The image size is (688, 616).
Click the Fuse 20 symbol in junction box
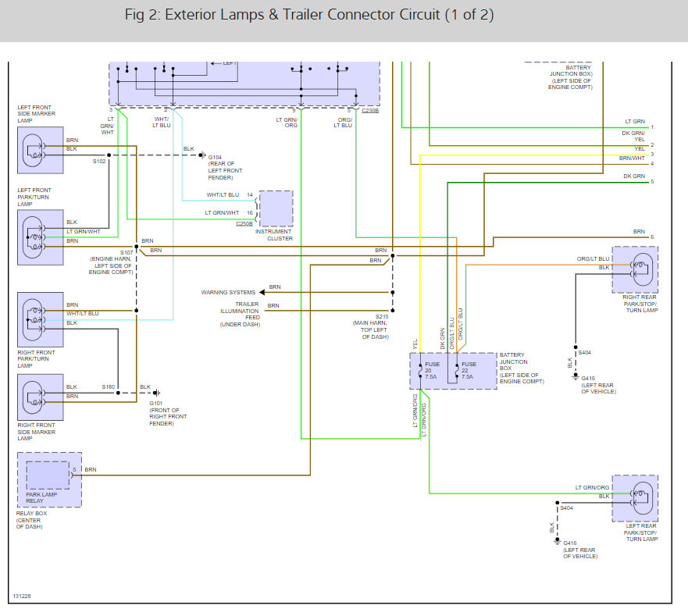(420, 371)
